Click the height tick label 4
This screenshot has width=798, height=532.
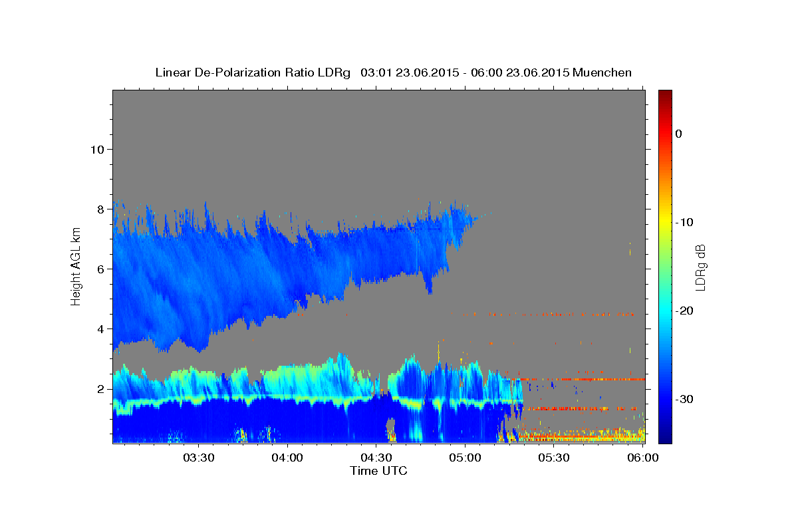coord(101,329)
